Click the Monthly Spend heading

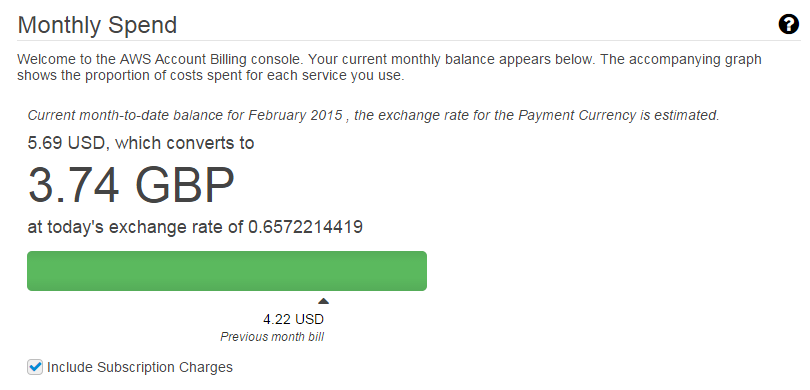[x=97, y=25]
